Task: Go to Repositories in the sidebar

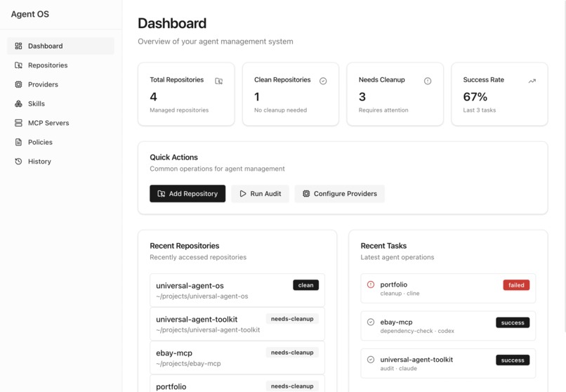Action: [x=60, y=65]
